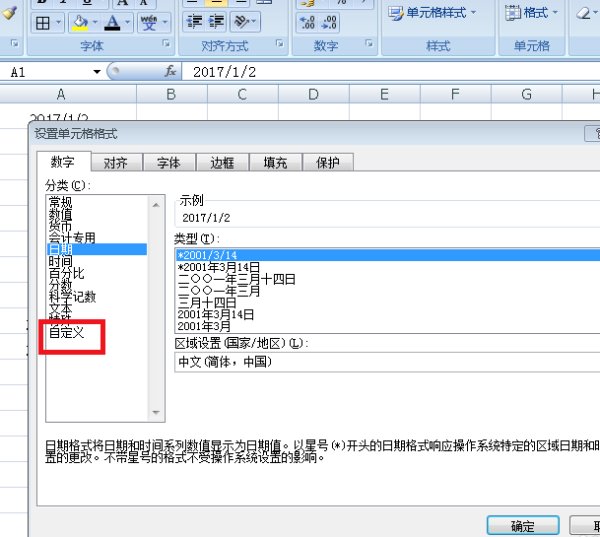Increase decimal places
The width and height of the screenshot is (600, 537).
click(x=307, y=22)
